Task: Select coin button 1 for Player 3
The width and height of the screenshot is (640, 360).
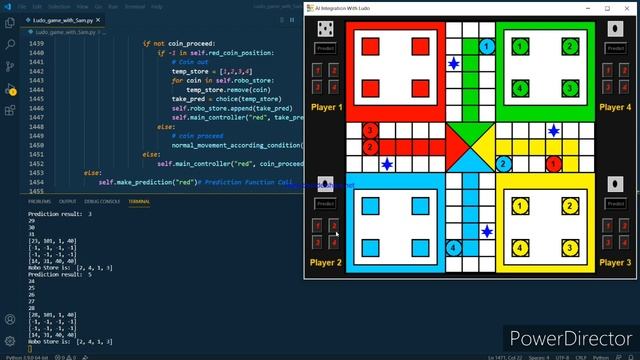Action: 607,226
